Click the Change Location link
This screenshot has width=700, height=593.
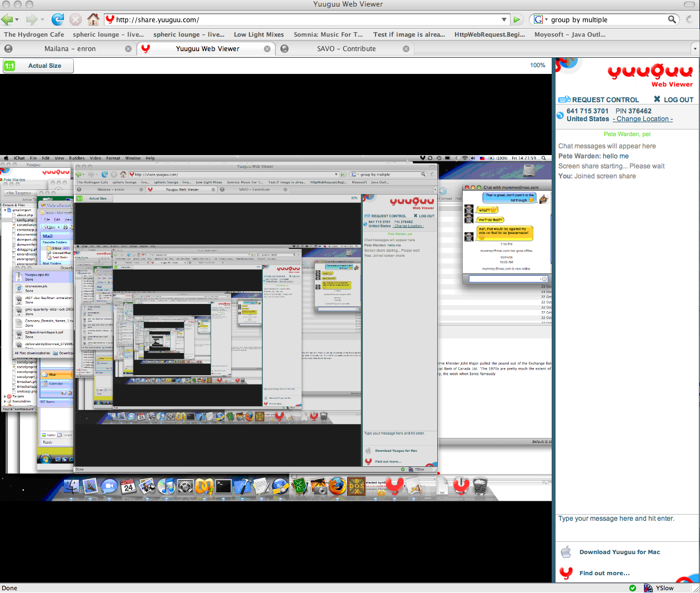(643, 119)
